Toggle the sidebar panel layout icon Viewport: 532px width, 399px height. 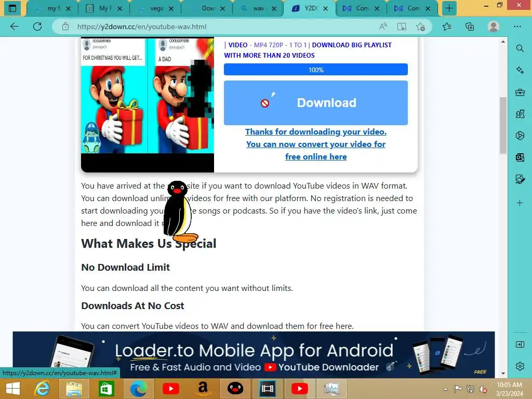click(520, 344)
